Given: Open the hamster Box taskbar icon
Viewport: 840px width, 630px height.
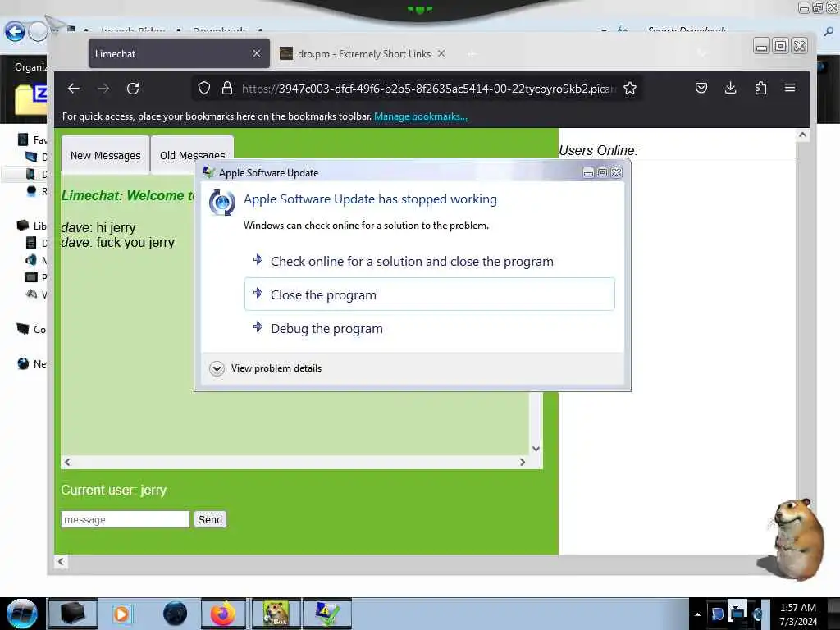Looking at the screenshot, I should click(276, 614).
